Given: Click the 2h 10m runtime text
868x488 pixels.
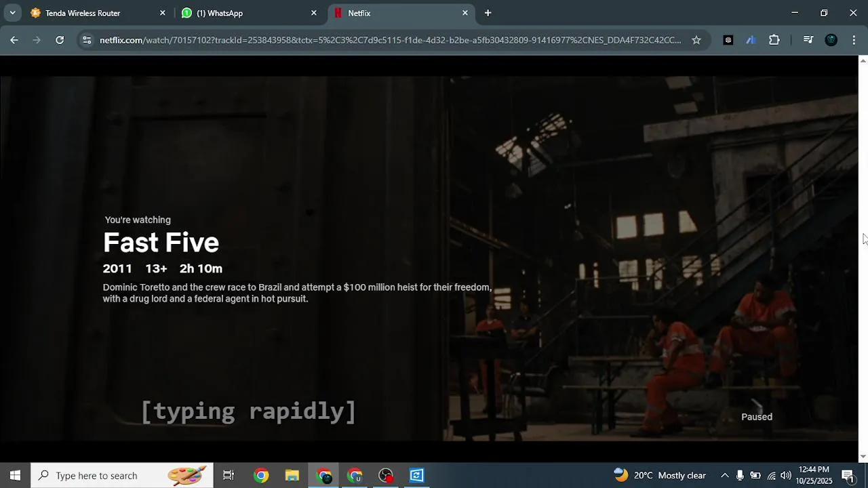Looking at the screenshot, I should click(201, 268).
